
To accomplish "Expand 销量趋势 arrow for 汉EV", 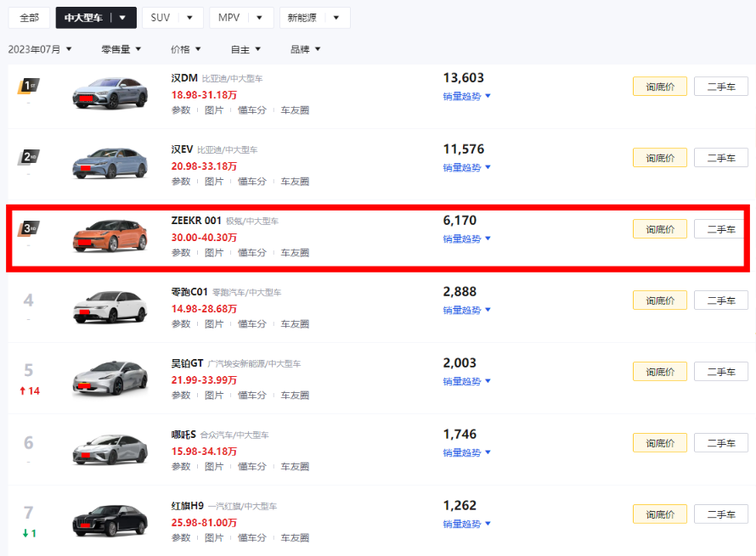I will 488,167.
